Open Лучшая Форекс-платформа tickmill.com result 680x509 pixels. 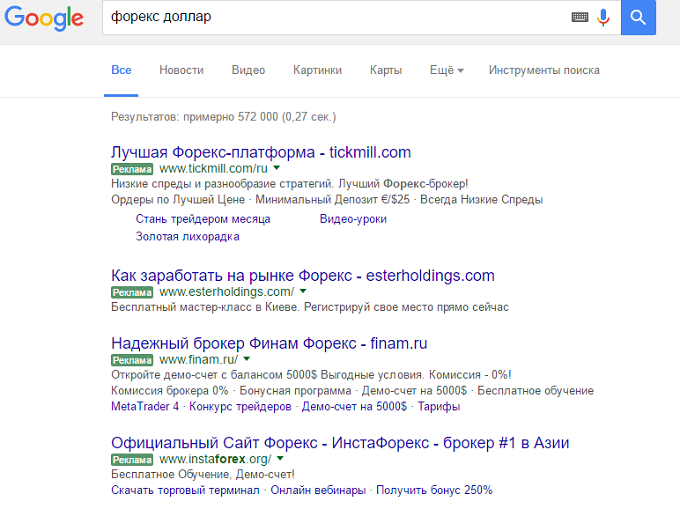pos(261,152)
